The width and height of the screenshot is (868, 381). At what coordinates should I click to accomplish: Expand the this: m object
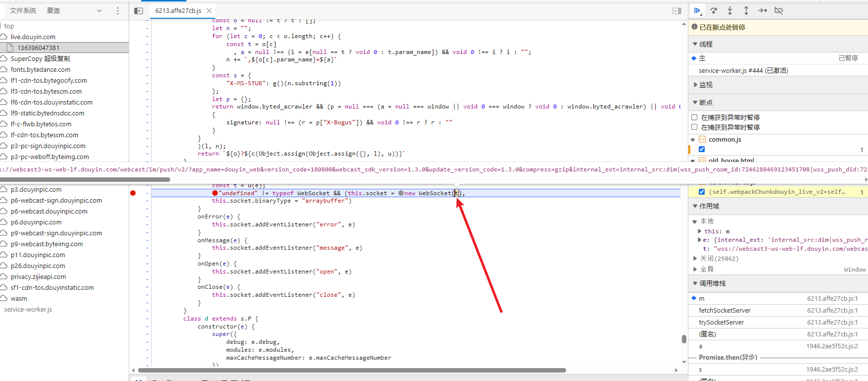700,231
